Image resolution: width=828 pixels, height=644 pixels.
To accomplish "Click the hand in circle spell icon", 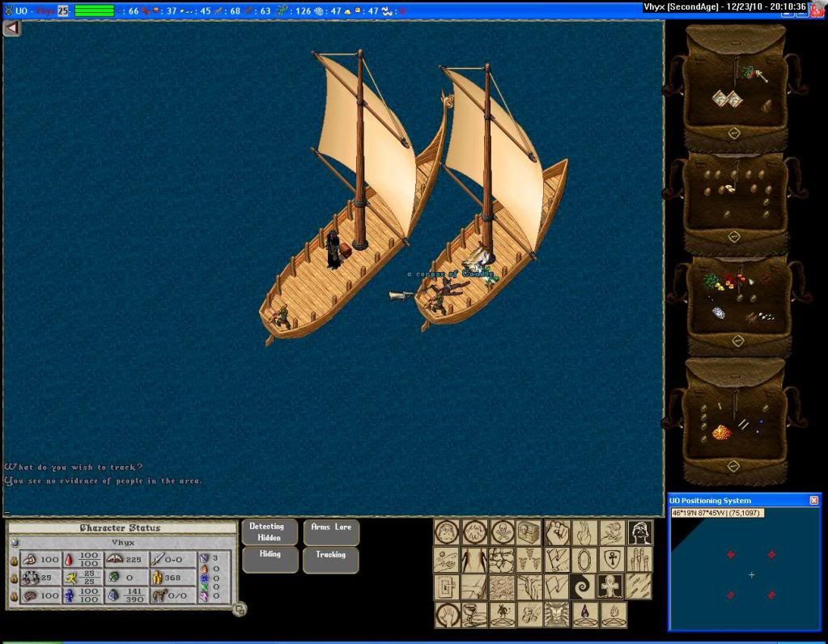I will pyautogui.click(x=446, y=614).
